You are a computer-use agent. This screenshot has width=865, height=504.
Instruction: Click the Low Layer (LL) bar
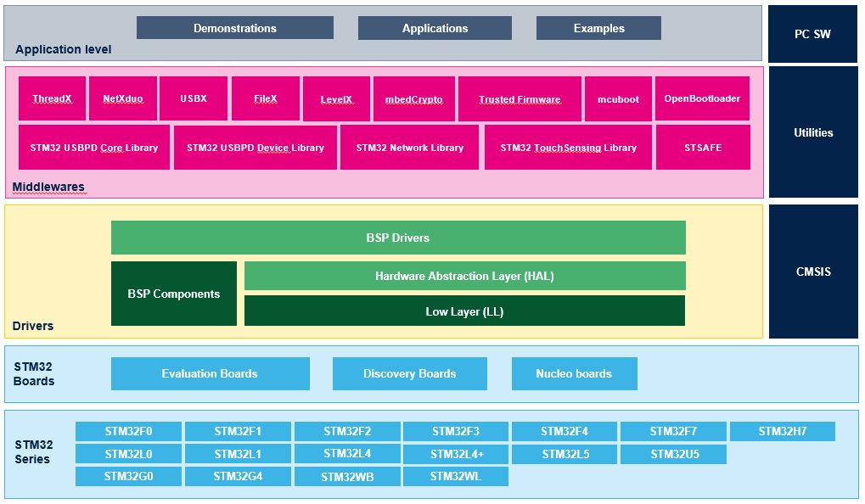(464, 311)
